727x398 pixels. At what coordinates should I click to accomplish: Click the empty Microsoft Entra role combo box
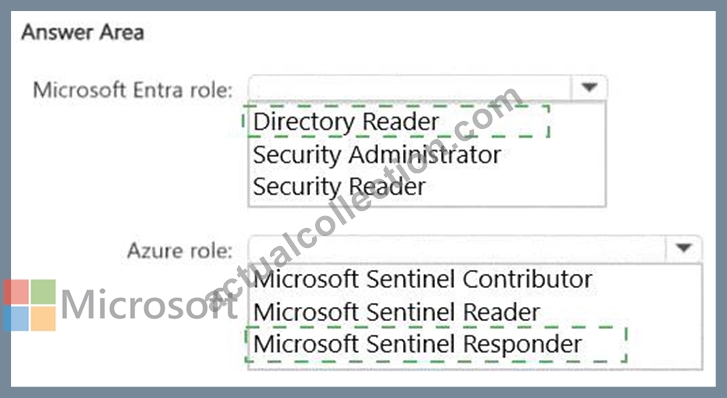tap(411, 88)
